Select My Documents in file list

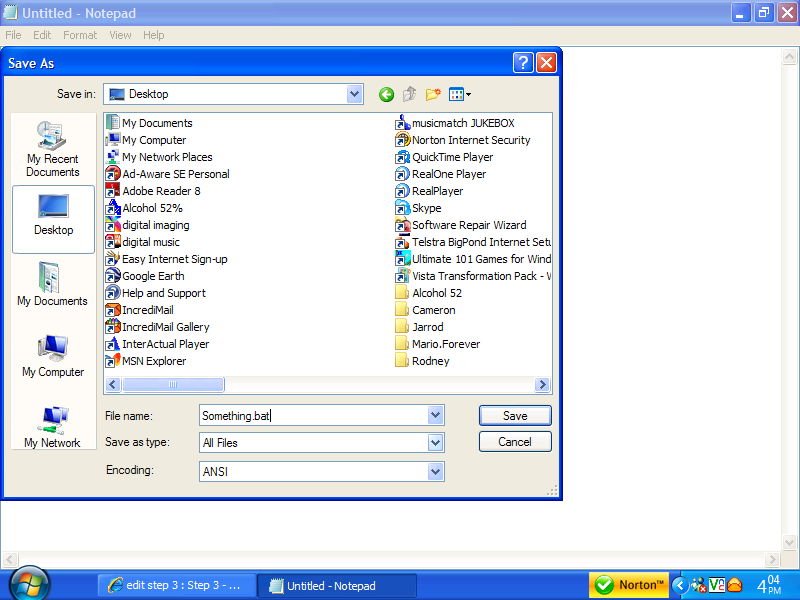coord(149,123)
